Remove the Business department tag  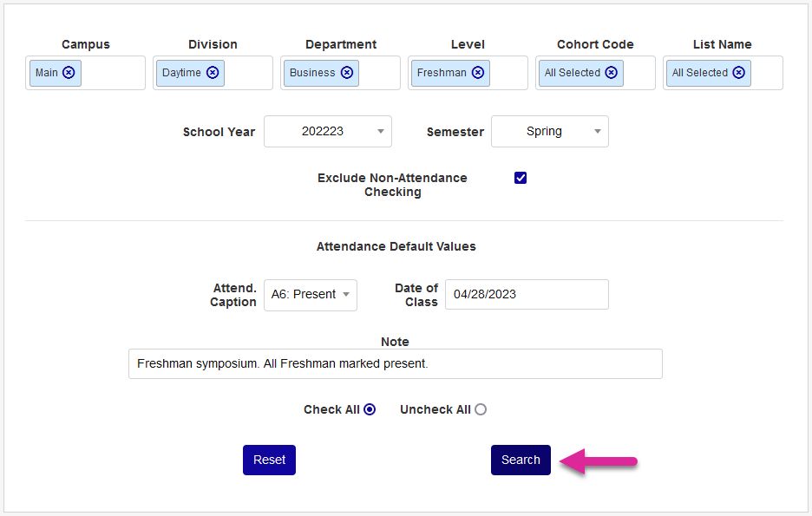click(347, 73)
